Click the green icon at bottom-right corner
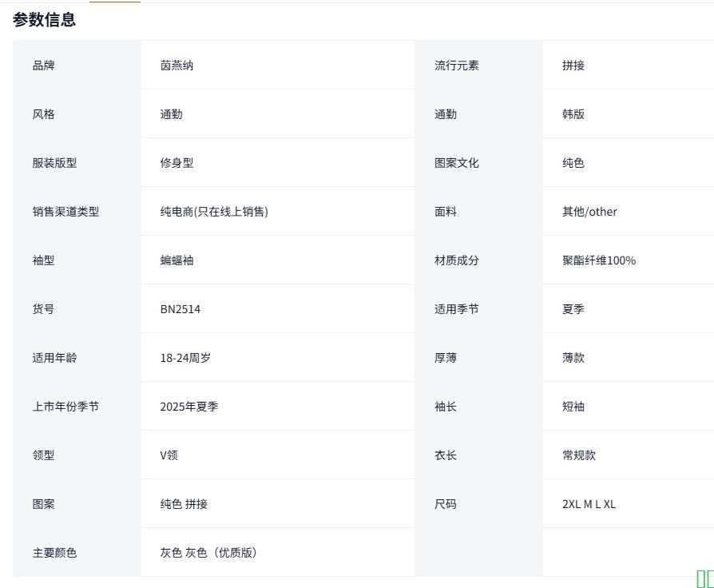The image size is (714, 588). (x=704, y=578)
